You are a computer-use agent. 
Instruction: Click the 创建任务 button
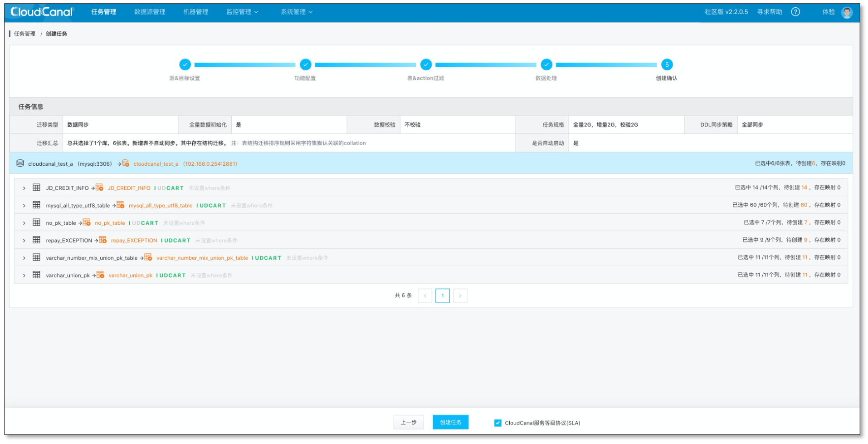pos(450,423)
